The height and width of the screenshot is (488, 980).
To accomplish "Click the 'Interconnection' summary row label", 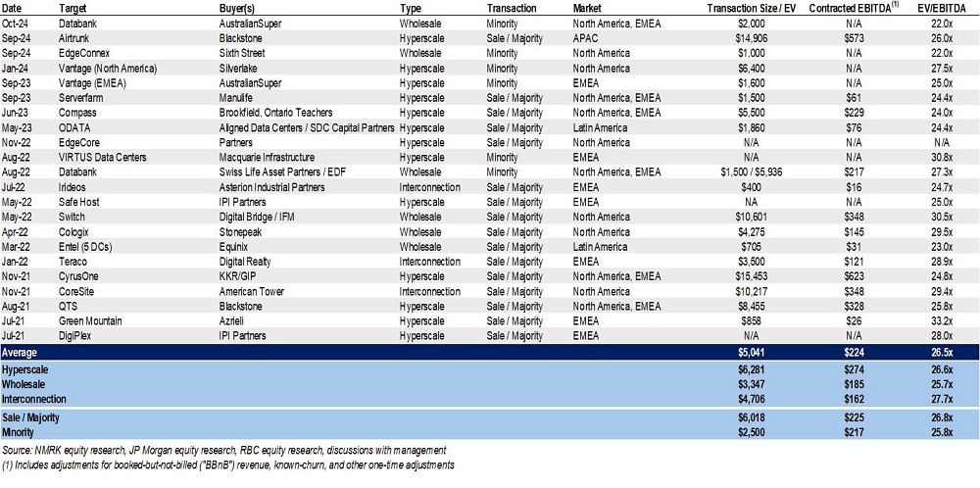I will click(x=33, y=399).
